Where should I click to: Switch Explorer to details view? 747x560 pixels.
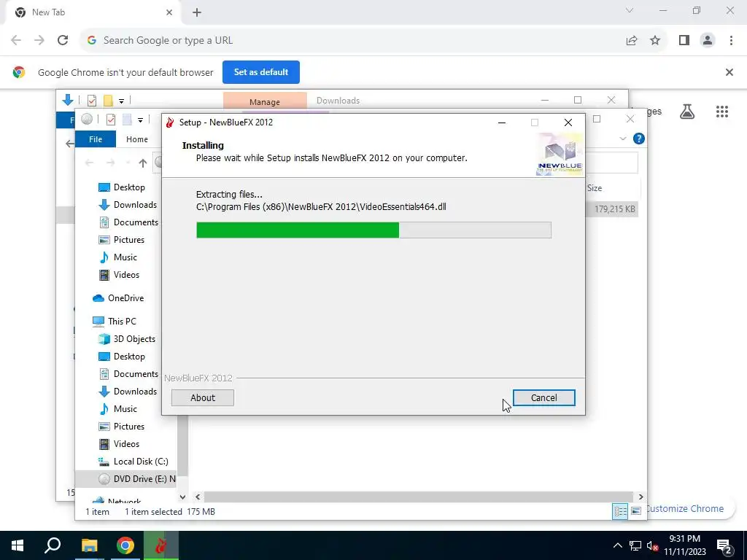pos(620,511)
